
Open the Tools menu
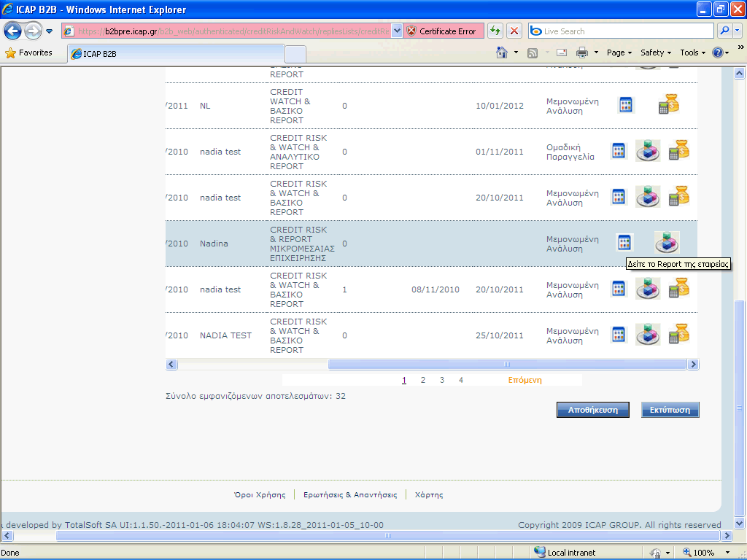tap(692, 52)
